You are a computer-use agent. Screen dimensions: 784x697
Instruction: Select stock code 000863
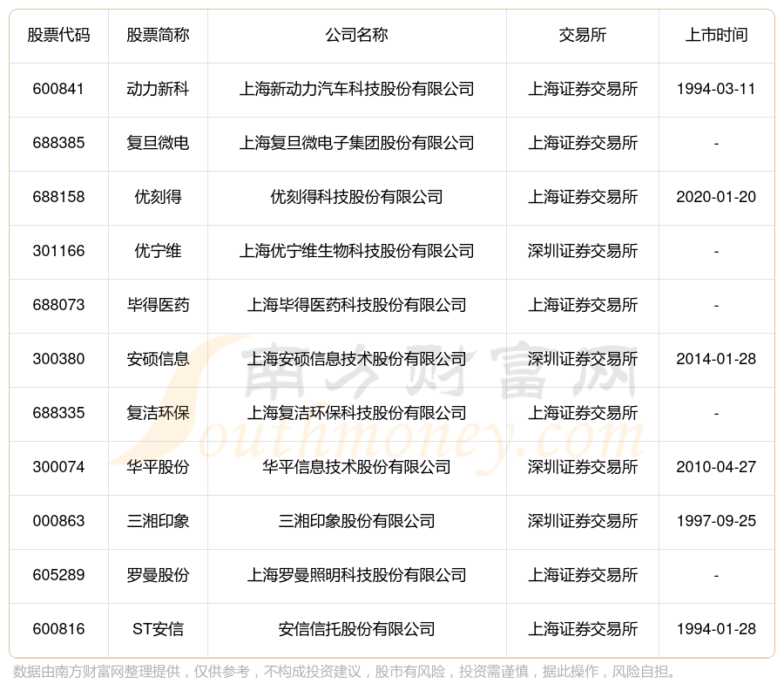click(x=58, y=521)
